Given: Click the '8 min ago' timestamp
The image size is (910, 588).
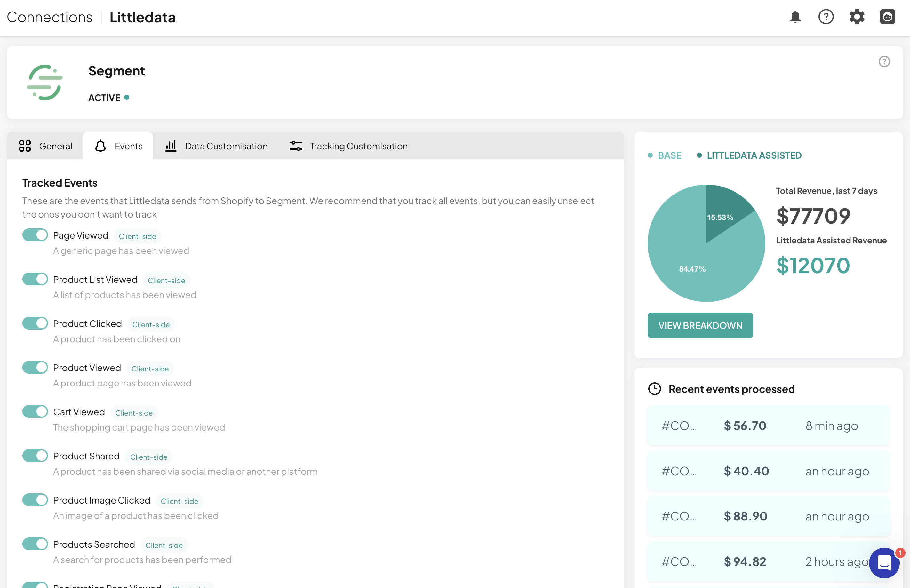Looking at the screenshot, I should pyautogui.click(x=832, y=426).
